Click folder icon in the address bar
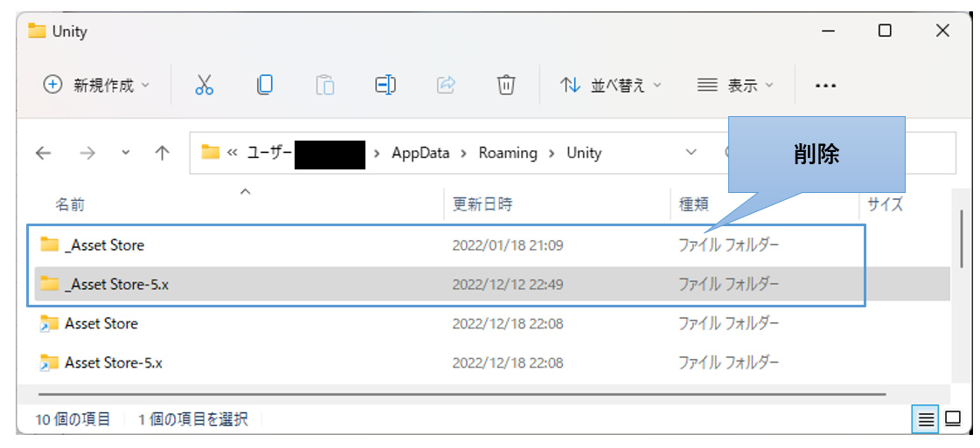Screen dimensions: 980x448 point(210,152)
